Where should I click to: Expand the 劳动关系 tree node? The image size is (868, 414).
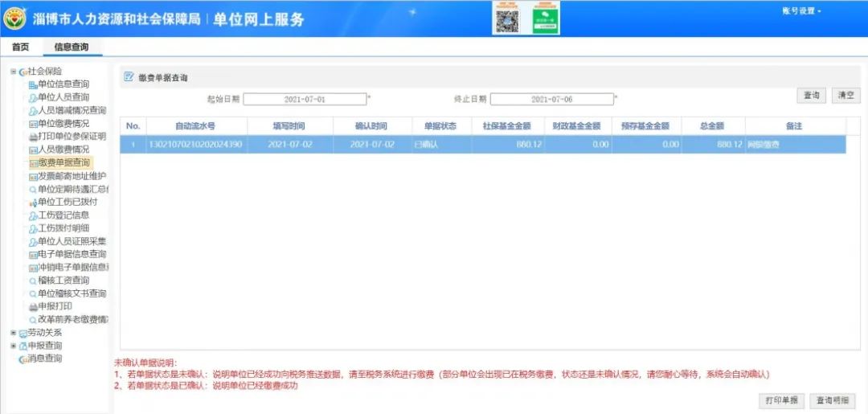coord(14,333)
